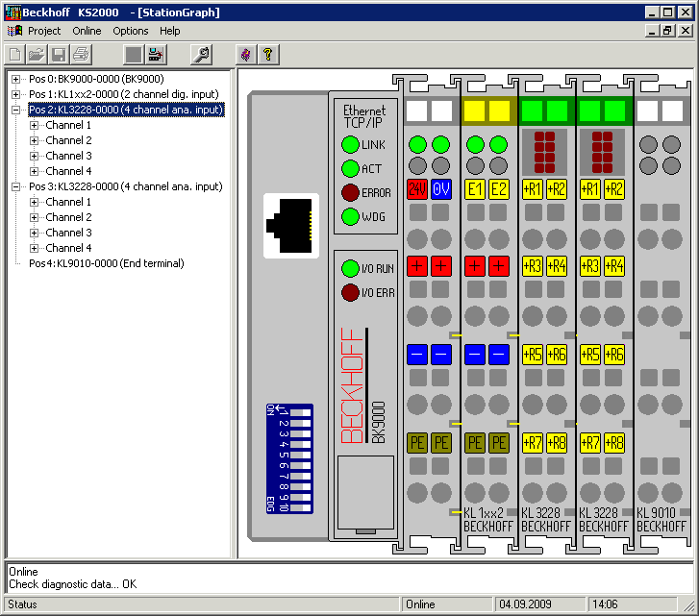The image size is (699, 616).
Task: Toggle DIP switch 6
Action: point(301,465)
